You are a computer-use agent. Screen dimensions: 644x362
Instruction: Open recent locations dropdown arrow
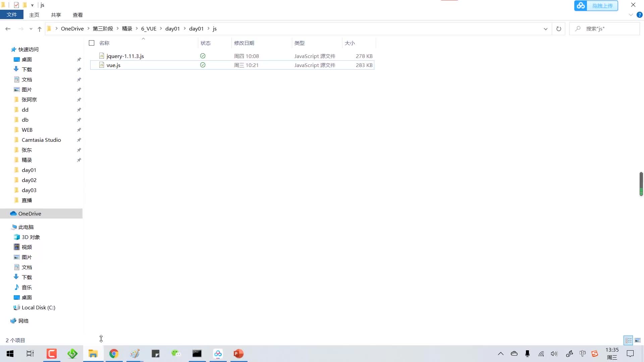[31, 29]
